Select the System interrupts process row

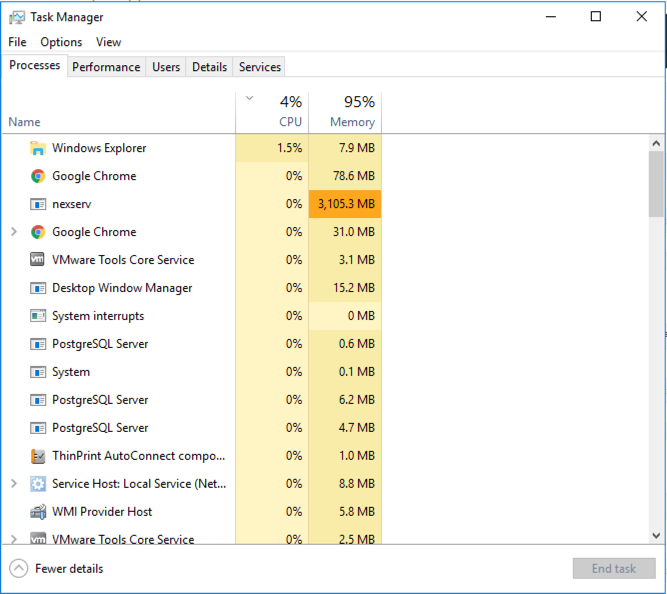98,316
